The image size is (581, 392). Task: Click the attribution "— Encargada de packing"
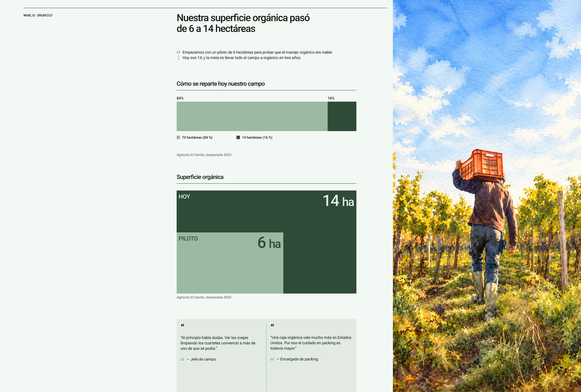pyautogui.click(x=297, y=359)
